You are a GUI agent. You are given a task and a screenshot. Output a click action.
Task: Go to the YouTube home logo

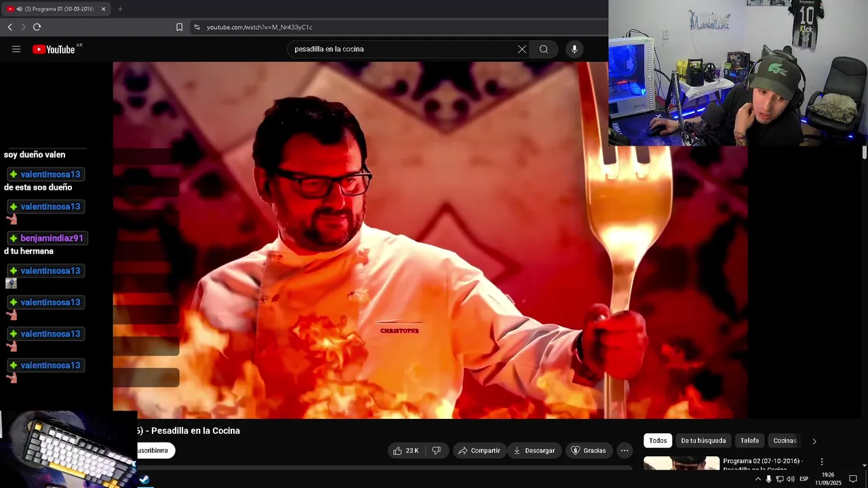(54, 49)
